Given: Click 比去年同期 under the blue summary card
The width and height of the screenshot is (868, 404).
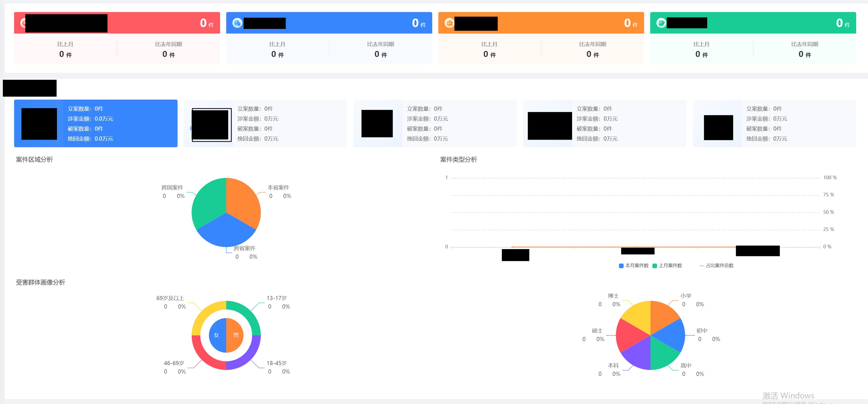Looking at the screenshot, I should point(380,44).
